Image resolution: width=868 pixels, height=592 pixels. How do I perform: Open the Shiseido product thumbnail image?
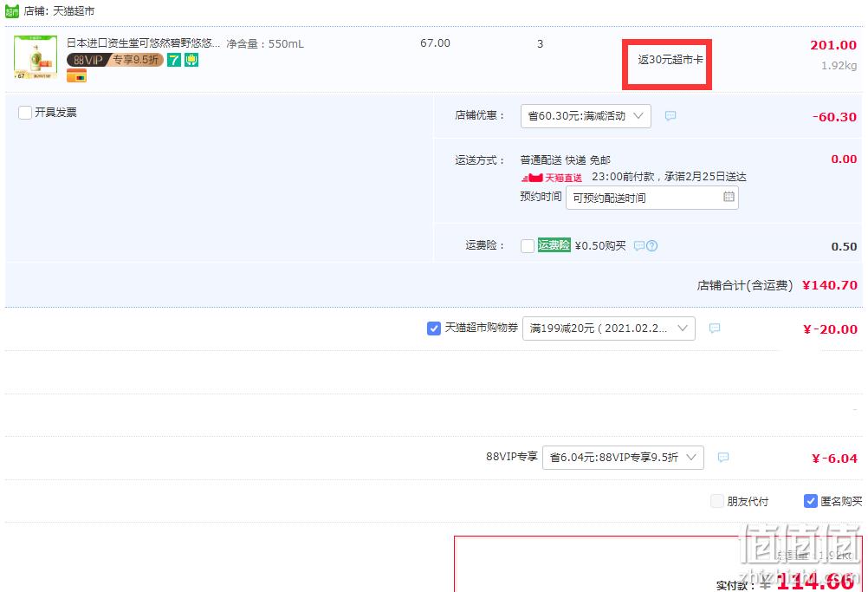36,57
